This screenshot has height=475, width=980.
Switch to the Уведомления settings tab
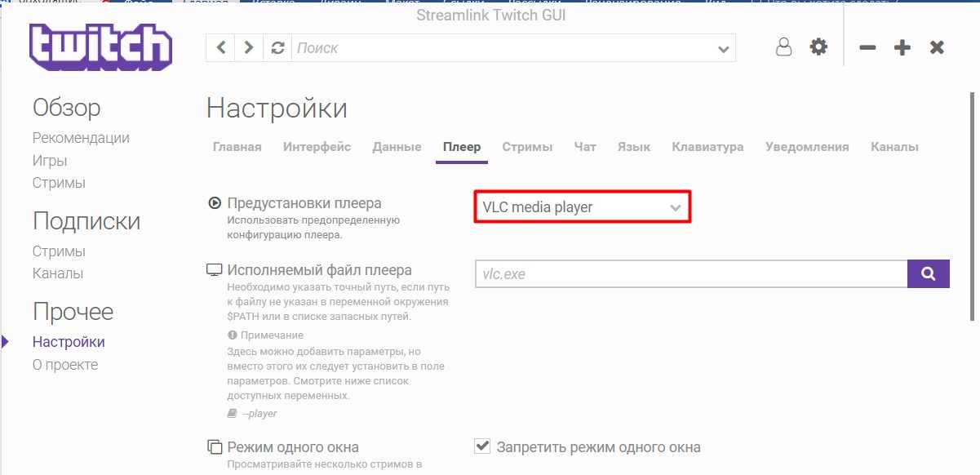point(807,147)
